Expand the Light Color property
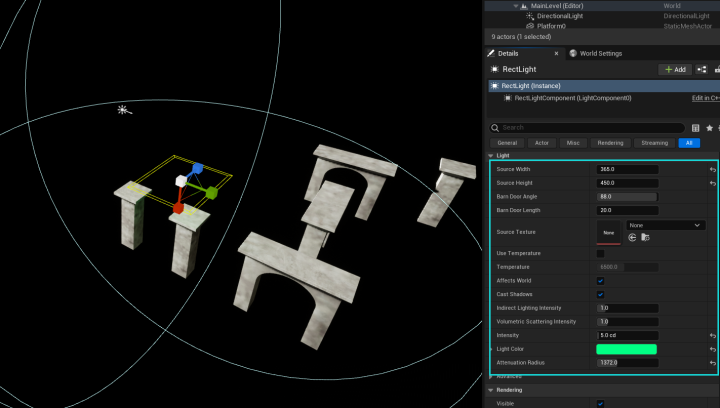720x408 pixels. pyautogui.click(x=491, y=349)
